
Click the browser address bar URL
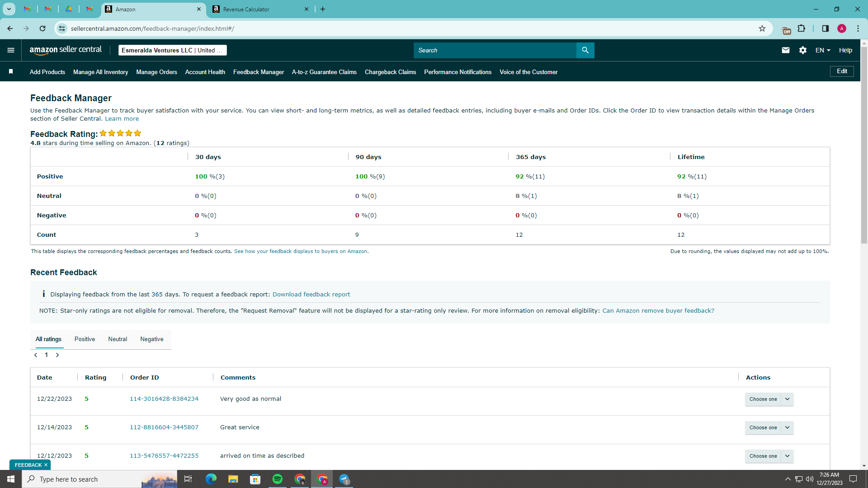point(152,28)
